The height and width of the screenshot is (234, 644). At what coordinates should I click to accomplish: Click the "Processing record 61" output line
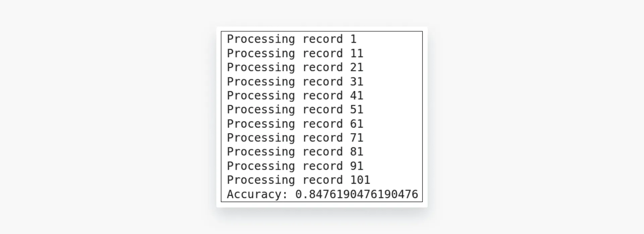tap(295, 124)
